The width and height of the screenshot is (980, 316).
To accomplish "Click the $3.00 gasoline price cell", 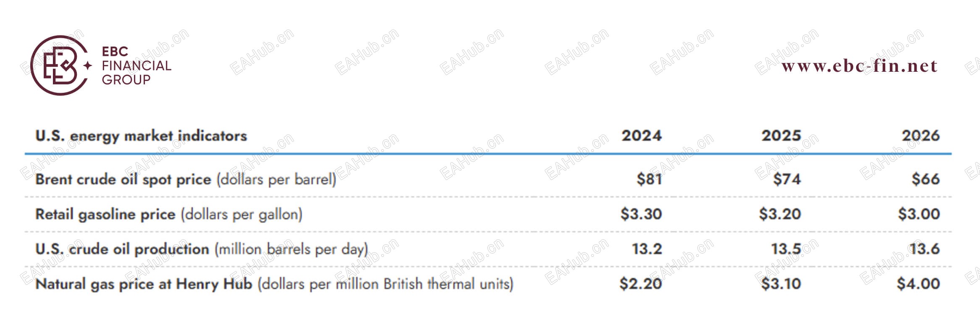I will click(919, 214).
